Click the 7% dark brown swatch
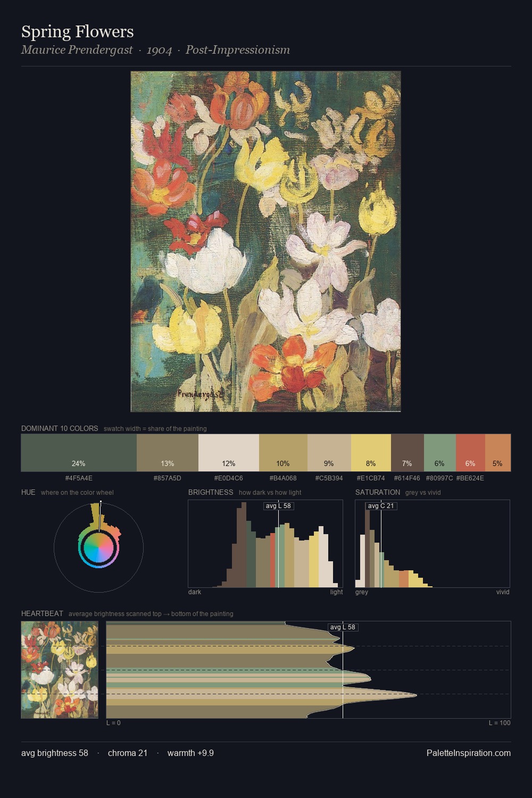The width and height of the screenshot is (532, 798). click(408, 453)
